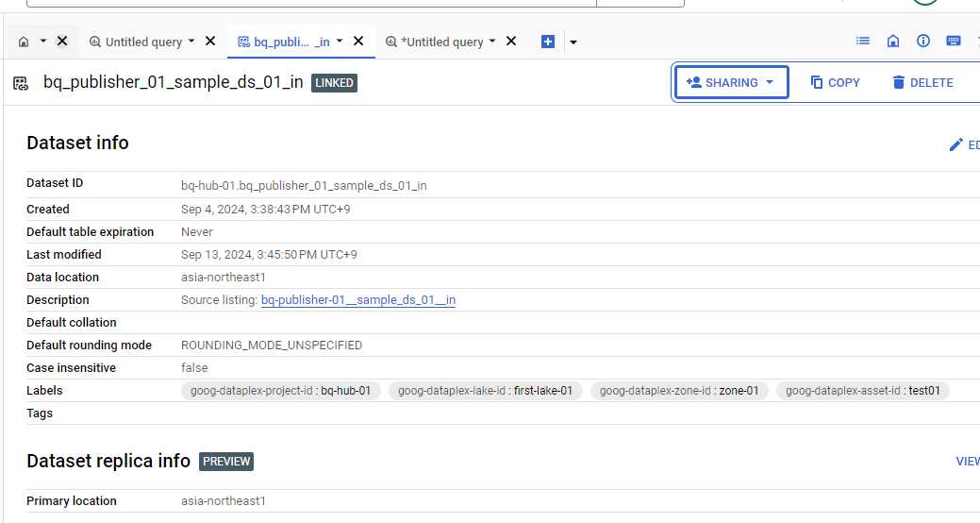Click the VIEW link for replica info
The width and height of the screenshot is (980, 523).
click(968, 461)
